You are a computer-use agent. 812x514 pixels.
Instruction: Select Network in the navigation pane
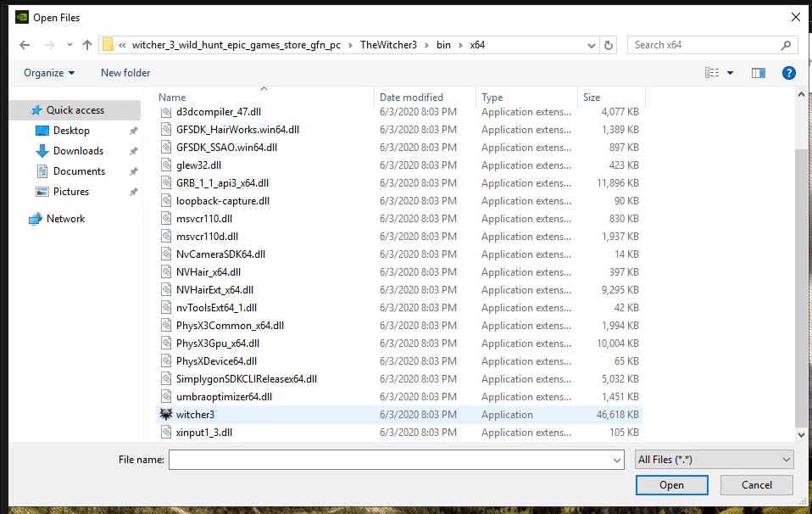pos(65,219)
